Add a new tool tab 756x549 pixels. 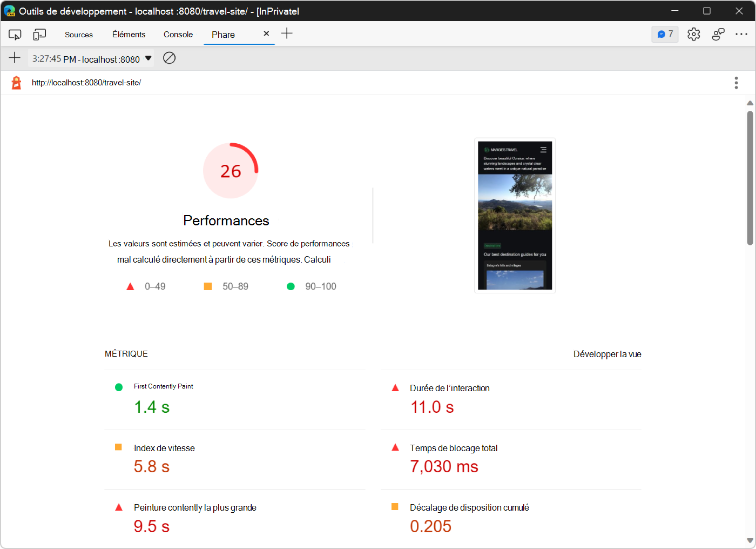(287, 34)
